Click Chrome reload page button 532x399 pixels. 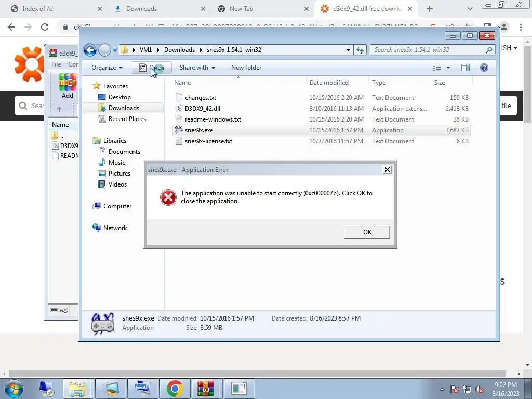tap(45, 27)
